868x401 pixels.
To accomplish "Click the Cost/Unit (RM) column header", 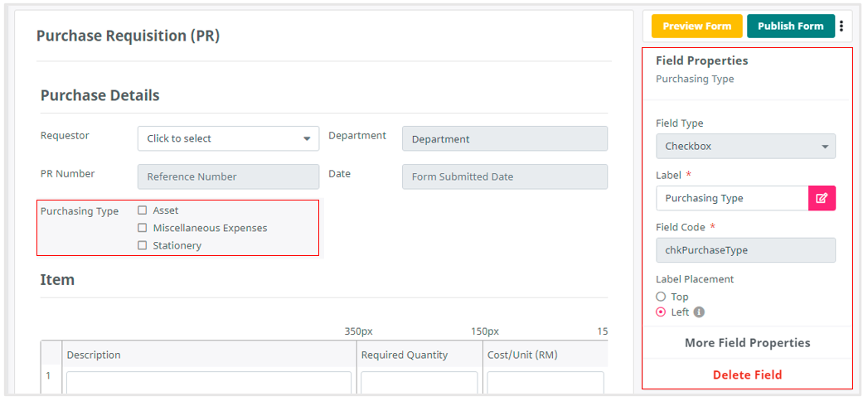I will [x=522, y=355].
